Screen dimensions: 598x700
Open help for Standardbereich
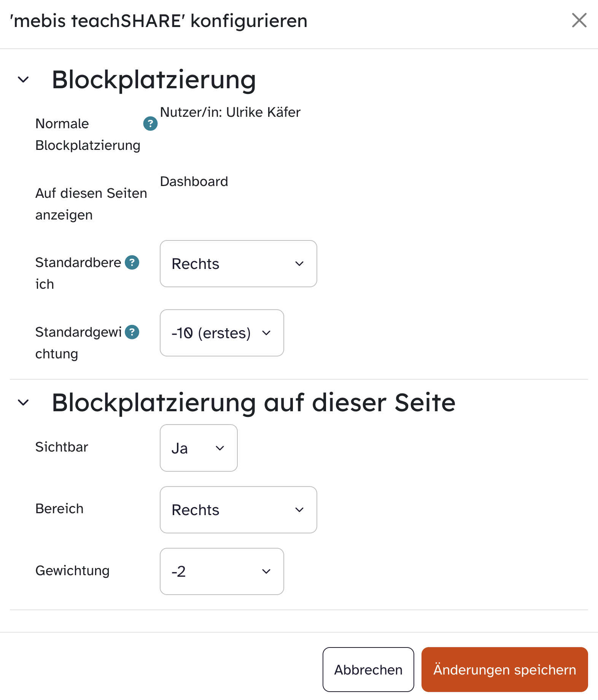tap(132, 262)
